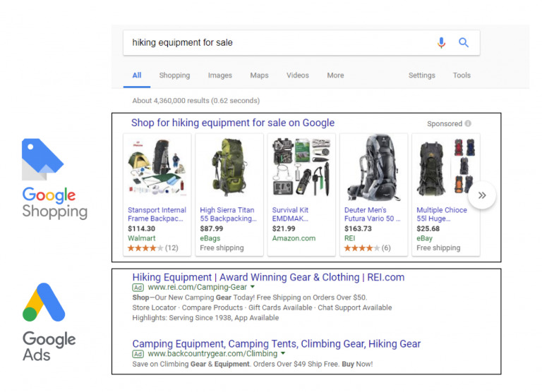This screenshot has height=392, width=542.
Task: Click the www.rei.com/Camping-Gear URL
Action: point(197,288)
